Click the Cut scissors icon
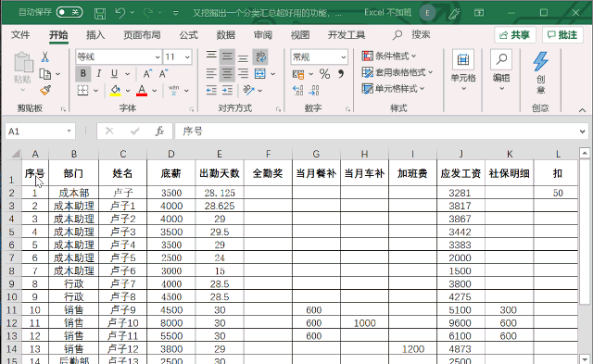 (45, 57)
